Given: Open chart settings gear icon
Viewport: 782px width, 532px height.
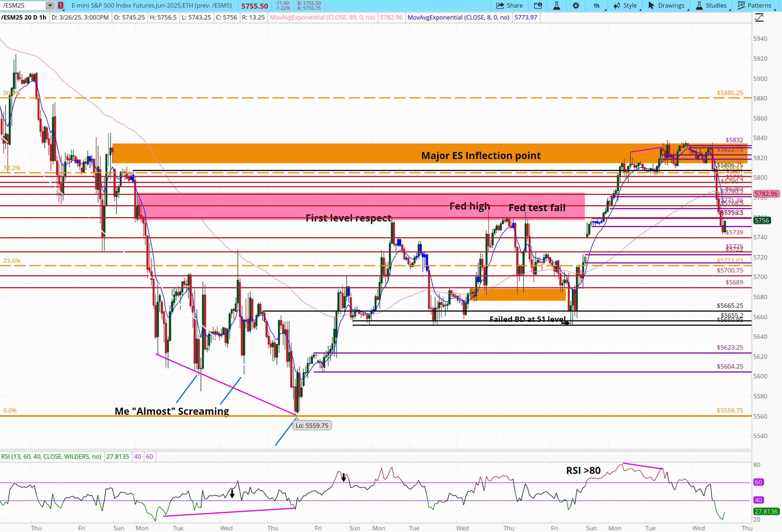Looking at the screenshot, I should [576, 5].
